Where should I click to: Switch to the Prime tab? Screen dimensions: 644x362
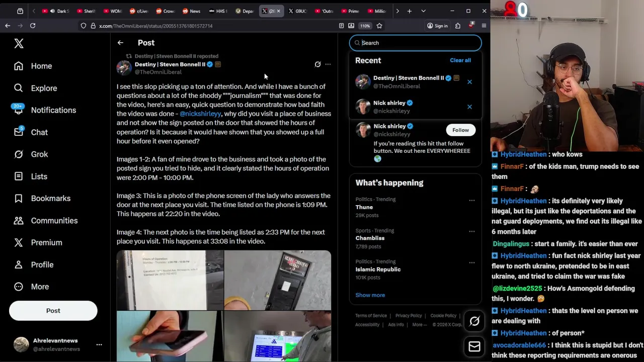click(x=350, y=11)
